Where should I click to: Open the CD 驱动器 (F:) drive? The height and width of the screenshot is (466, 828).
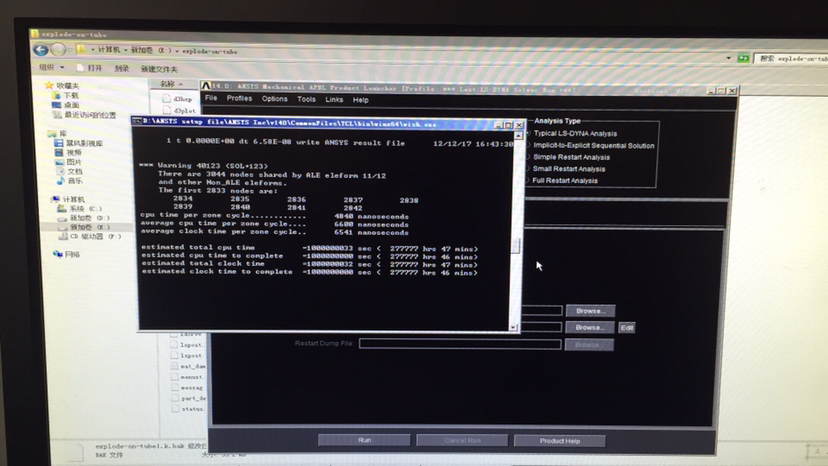[90, 236]
